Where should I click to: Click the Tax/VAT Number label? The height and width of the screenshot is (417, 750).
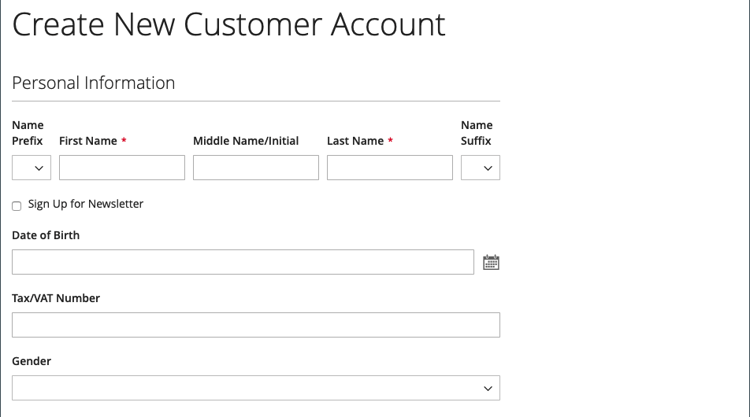point(56,298)
